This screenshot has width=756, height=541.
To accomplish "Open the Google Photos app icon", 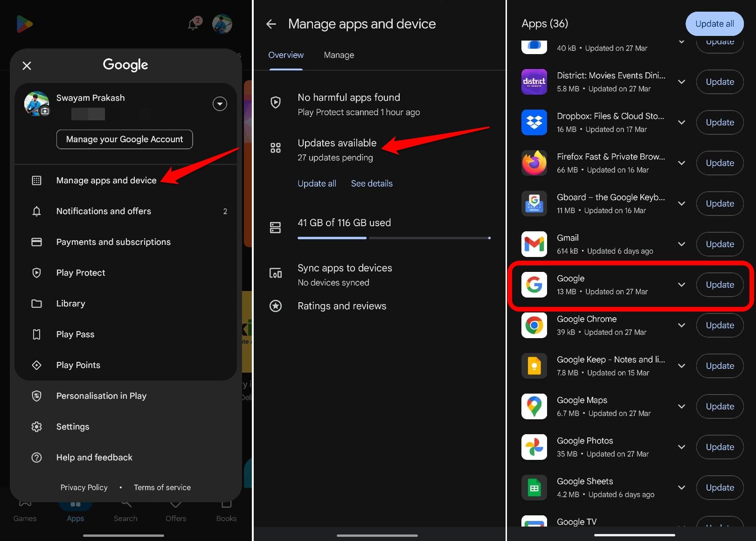I will [x=534, y=447].
